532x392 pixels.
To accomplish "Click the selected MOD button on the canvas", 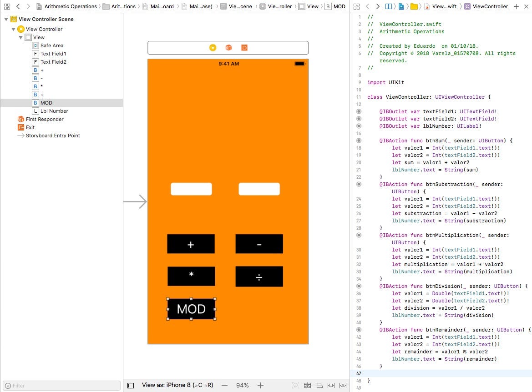I will point(191,309).
